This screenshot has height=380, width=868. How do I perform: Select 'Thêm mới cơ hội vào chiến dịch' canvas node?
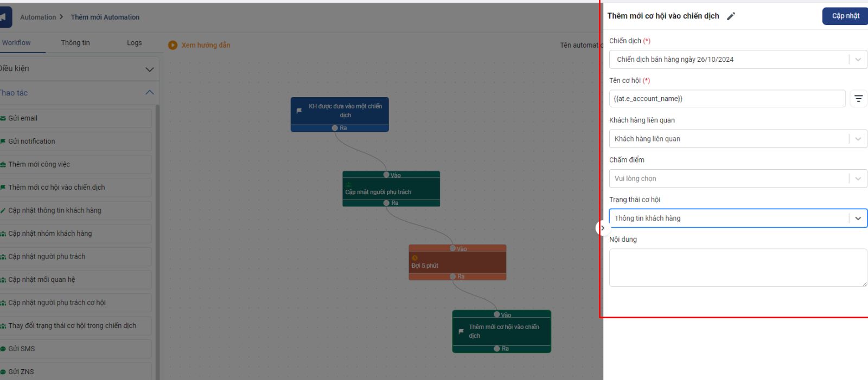(x=501, y=331)
